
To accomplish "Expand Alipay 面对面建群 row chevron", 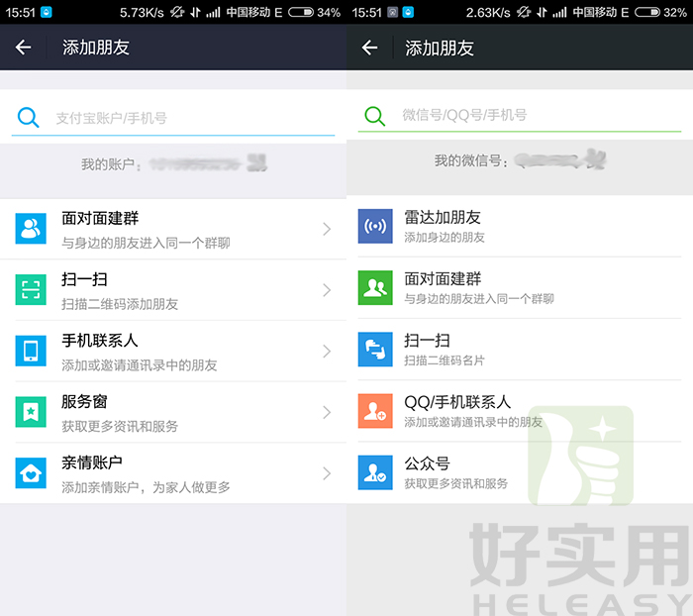I will coord(327,229).
